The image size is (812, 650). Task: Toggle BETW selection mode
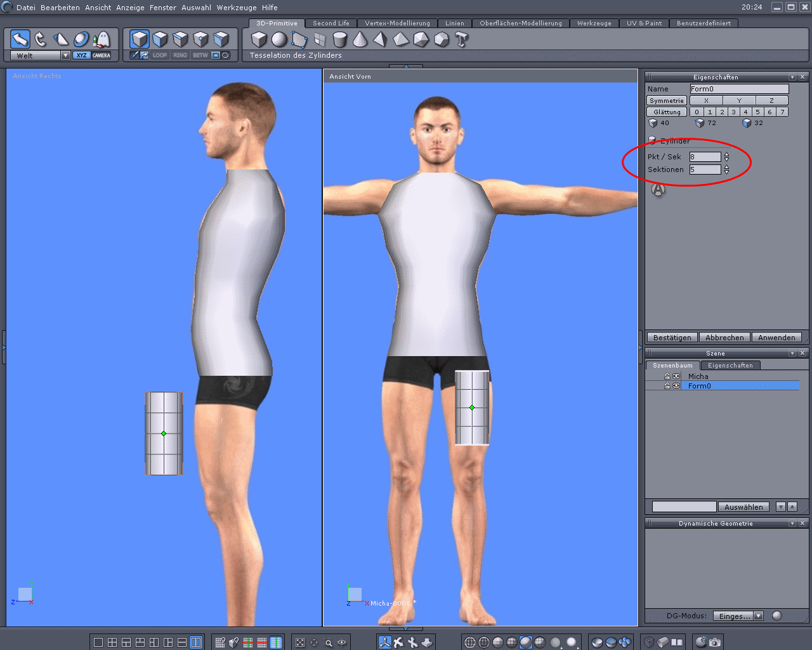pyautogui.click(x=200, y=55)
